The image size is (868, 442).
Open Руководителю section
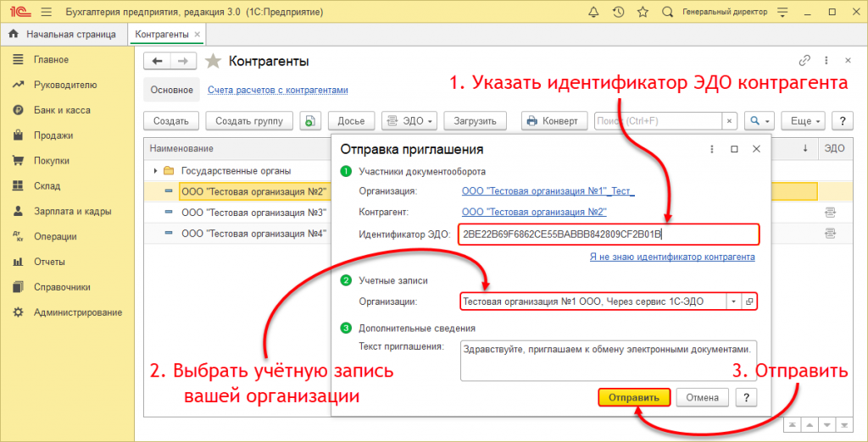pos(65,85)
